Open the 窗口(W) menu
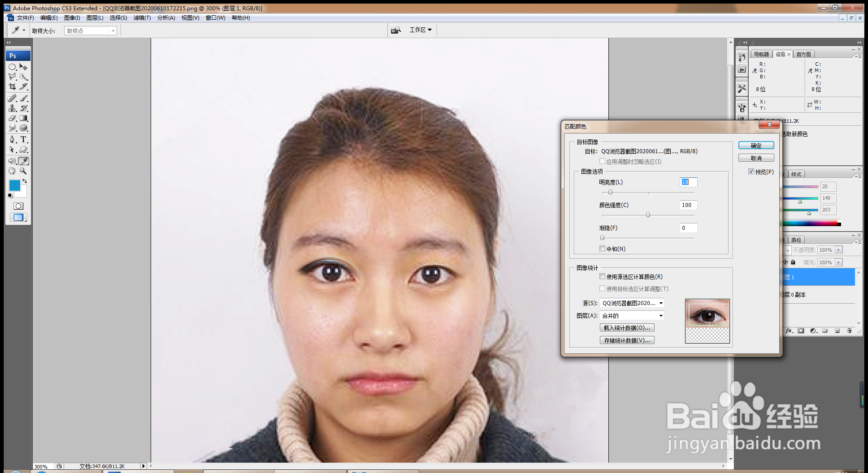The height and width of the screenshot is (473, 868). click(215, 18)
